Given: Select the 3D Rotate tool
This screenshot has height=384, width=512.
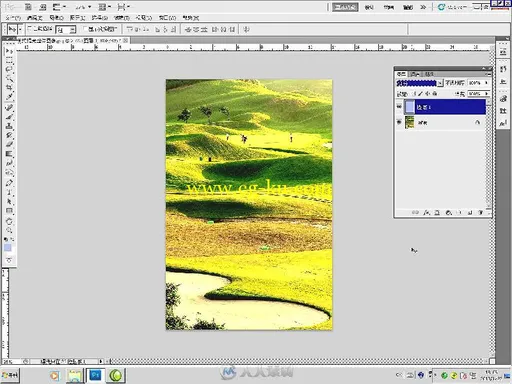Looking at the screenshot, I should coord(9,221).
